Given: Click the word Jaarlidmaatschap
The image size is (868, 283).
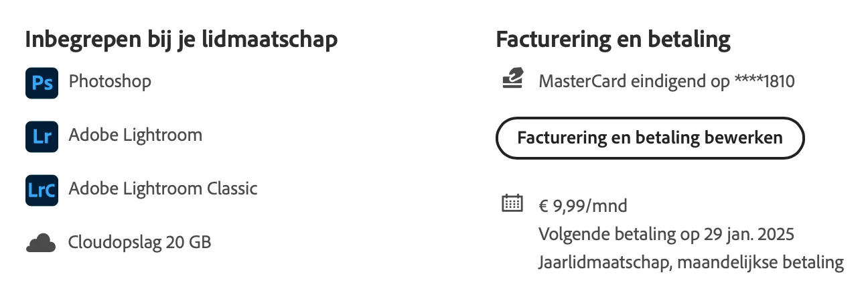Looking at the screenshot, I should click(604, 263).
